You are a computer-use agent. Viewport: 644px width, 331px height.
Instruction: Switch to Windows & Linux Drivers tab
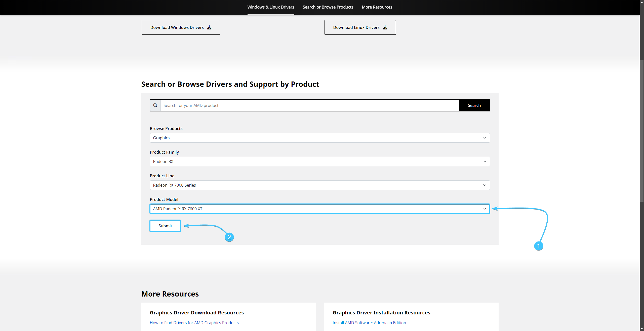point(271,7)
